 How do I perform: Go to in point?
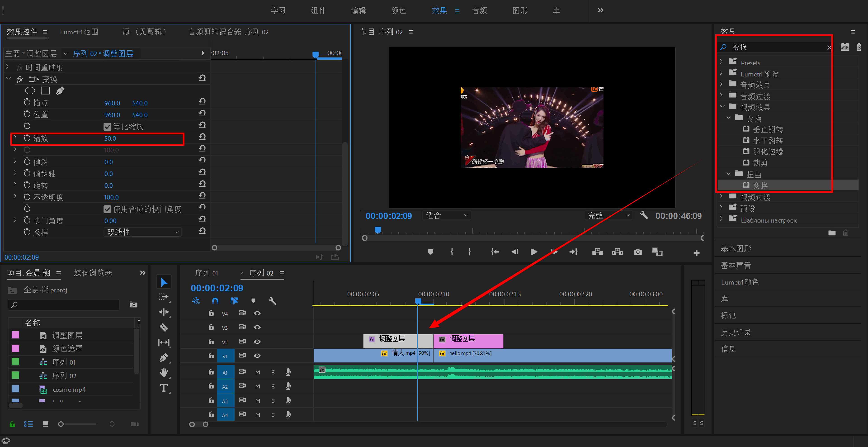click(495, 252)
